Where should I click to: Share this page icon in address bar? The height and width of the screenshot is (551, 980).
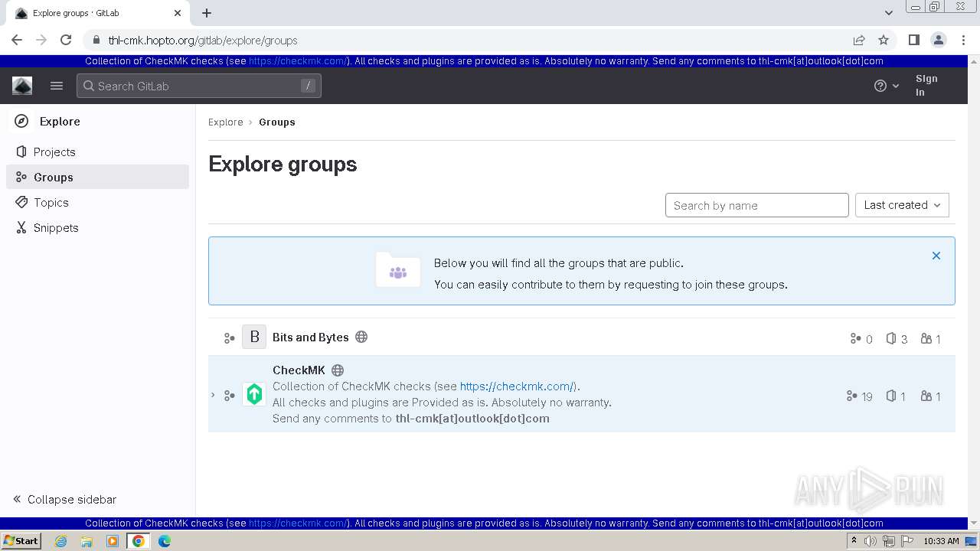point(859,40)
